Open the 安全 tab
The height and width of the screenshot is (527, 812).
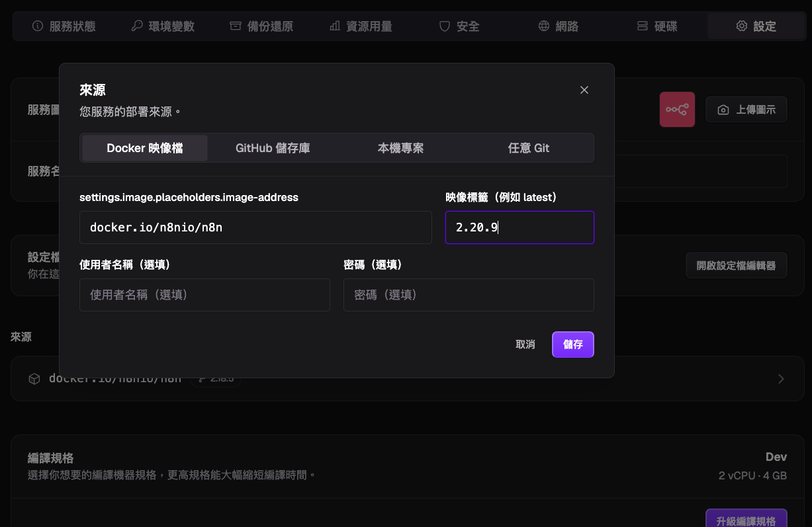(459, 26)
